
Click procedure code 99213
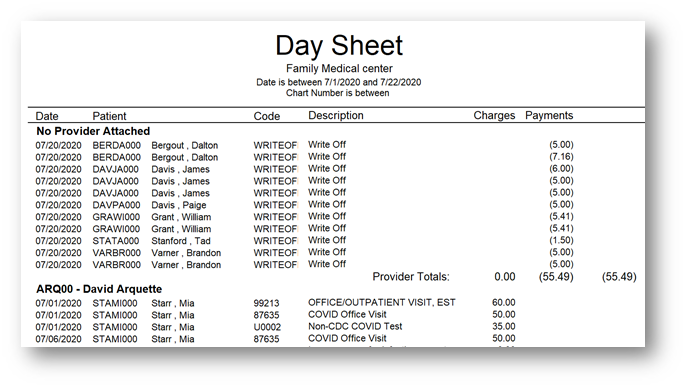pos(266,303)
